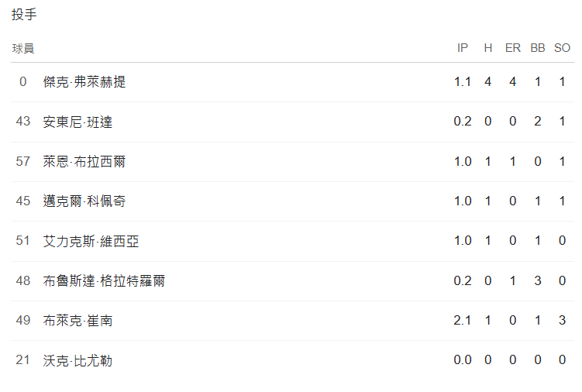Viewport: 582px width, 392px height.
Task: Click the H column header
Action: (487, 48)
